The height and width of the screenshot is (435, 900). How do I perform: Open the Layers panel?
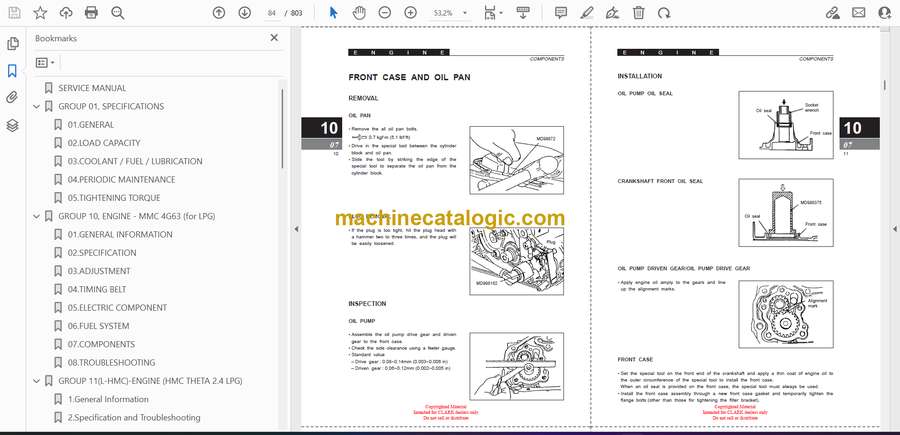point(12,126)
